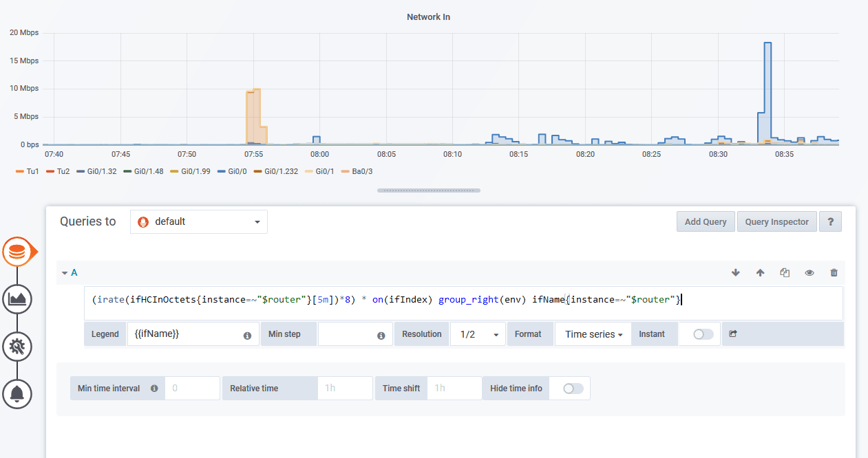Open the Query Inspector
The height and width of the screenshot is (458, 868).
point(776,221)
